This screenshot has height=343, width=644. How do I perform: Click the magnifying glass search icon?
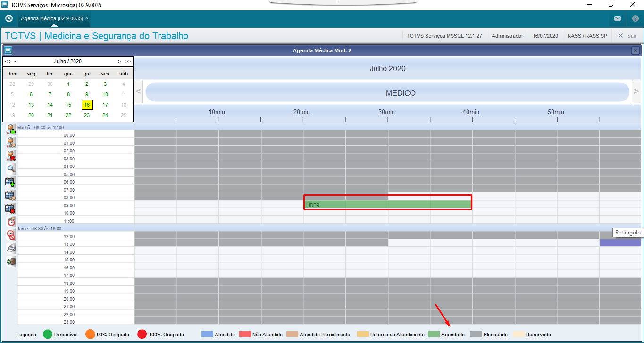point(11,169)
